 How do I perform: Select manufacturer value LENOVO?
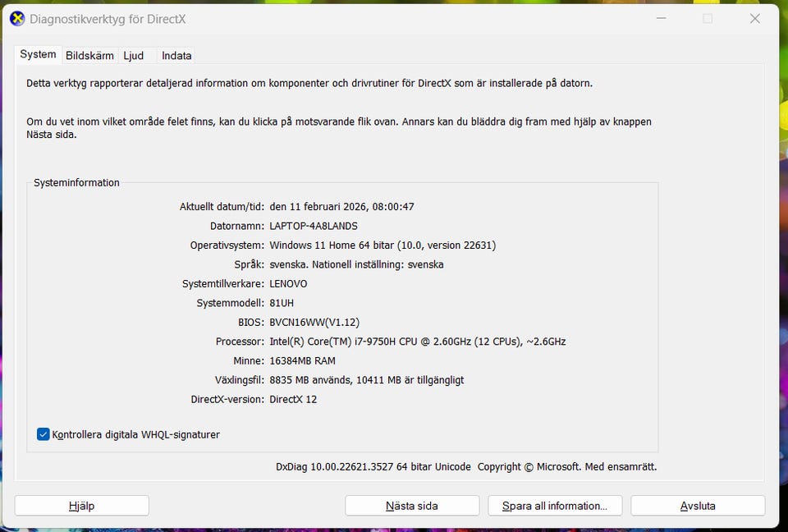point(288,283)
